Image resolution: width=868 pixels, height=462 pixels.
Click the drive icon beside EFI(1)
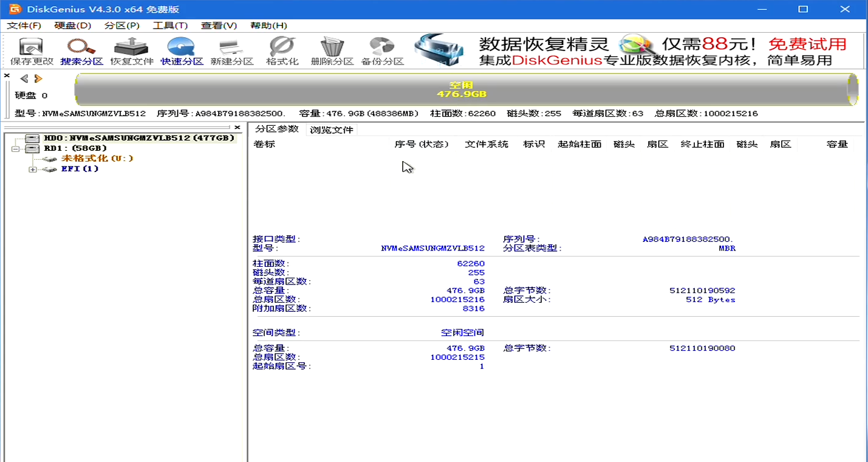tap(49, 169)
